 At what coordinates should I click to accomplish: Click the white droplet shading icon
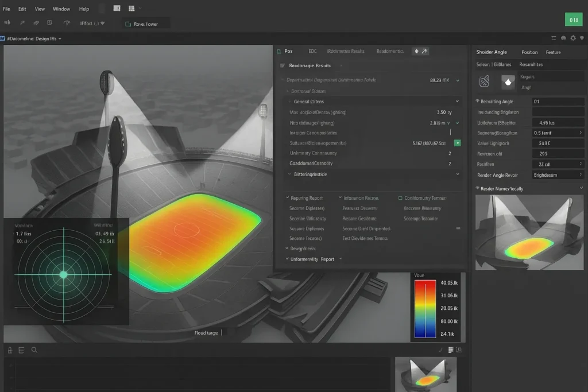(x=508, y=81)
